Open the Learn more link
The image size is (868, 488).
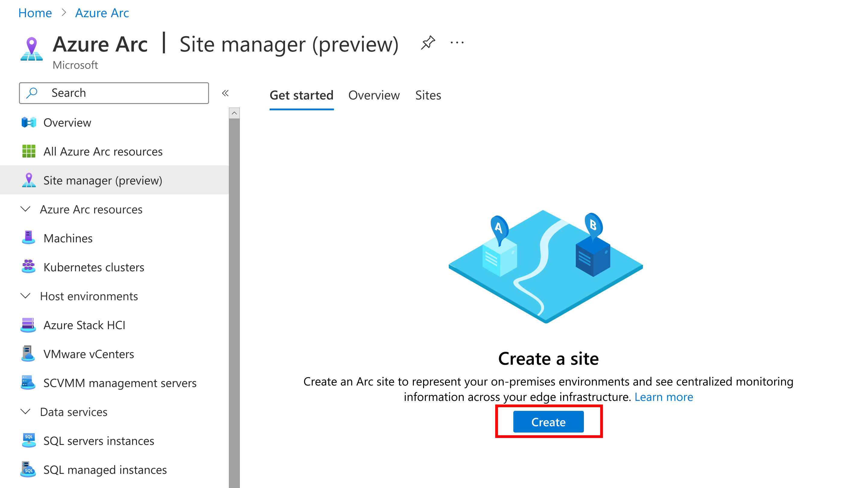click(x=664, y=396)
